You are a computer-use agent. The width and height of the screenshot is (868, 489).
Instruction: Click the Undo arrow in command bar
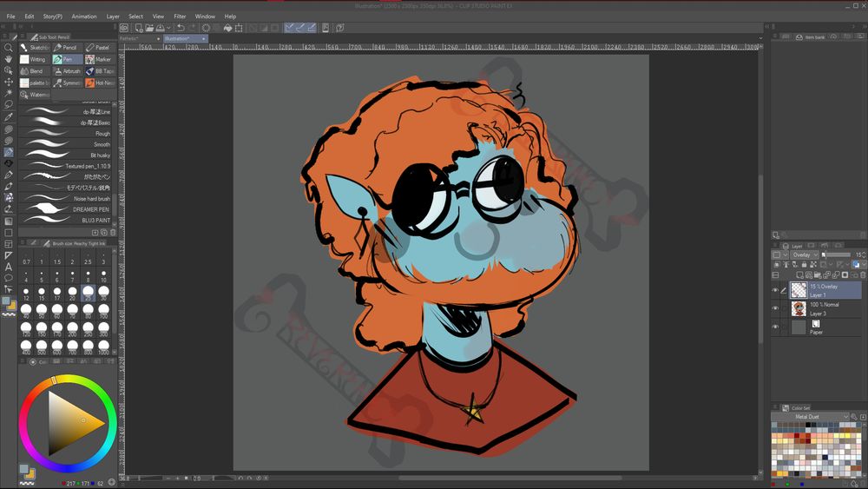[181, 28]
